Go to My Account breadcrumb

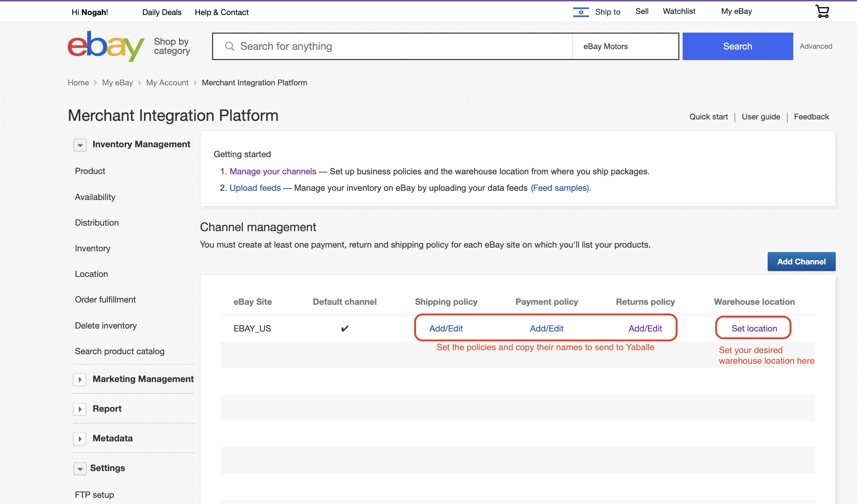pos(167,83)
